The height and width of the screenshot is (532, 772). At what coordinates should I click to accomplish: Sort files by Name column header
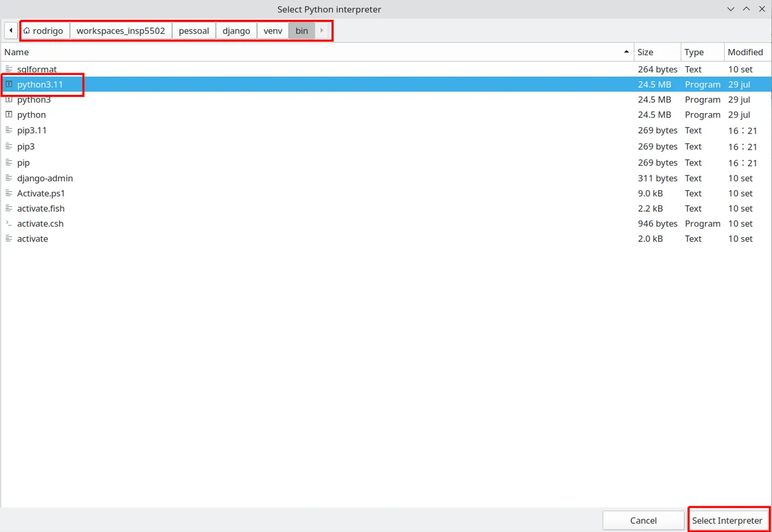[317, 52]
